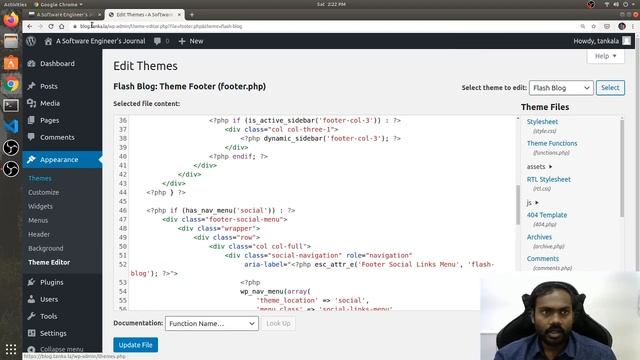Click the Theme Files list scrollbar

(622, 168)
